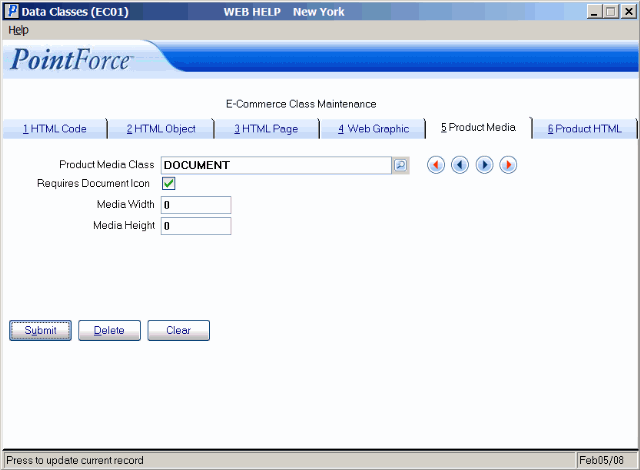Click the Feb05/08 date in status bar
Viewport: 640px width, 470px height.
pos(601,460)
